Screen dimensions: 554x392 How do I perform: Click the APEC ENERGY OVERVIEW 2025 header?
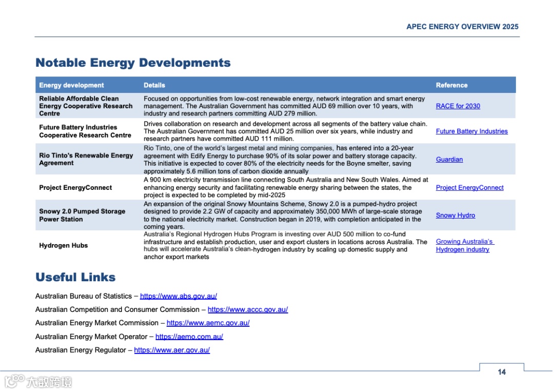click(463, 27)
